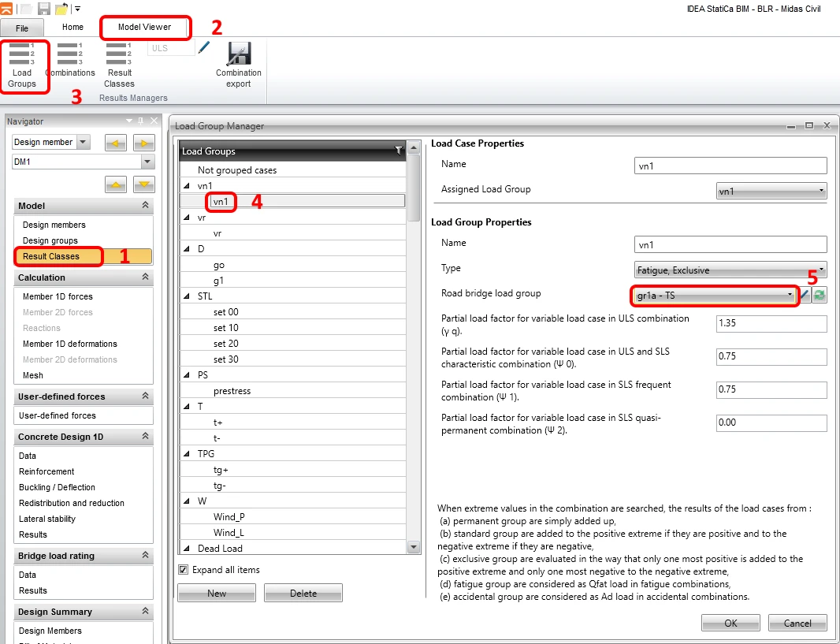Collapse the STL load group tree node
The image size is (840, 644).
[187, 296]
